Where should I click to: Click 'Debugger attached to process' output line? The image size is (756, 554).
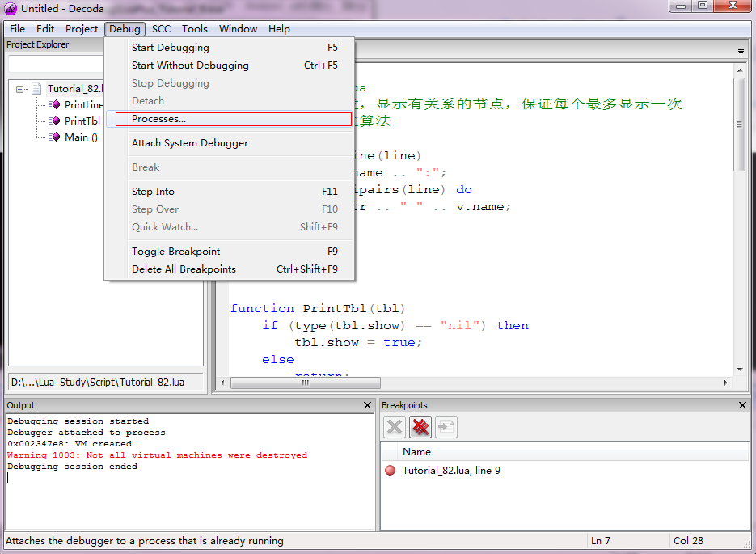87,433
